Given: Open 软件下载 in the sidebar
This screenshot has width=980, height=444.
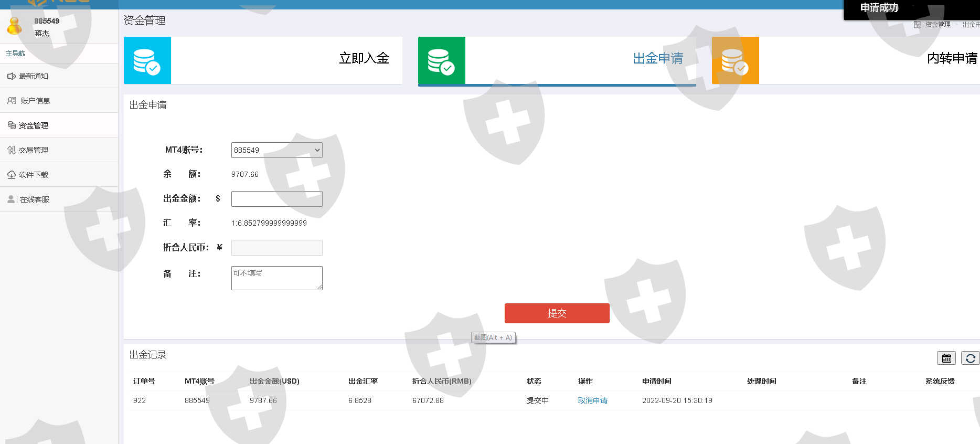Looking at the screenshot, I should [33, 175].
